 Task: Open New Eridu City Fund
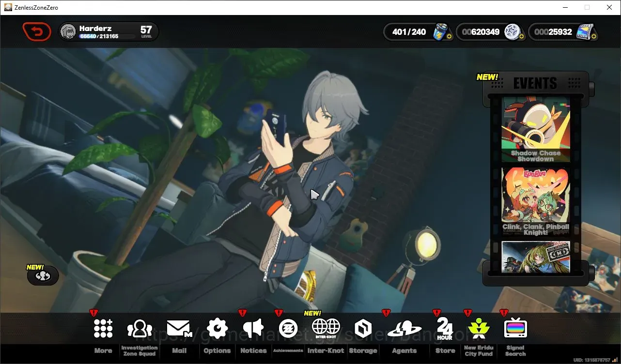pyautogui.click(x=479, y=329)
